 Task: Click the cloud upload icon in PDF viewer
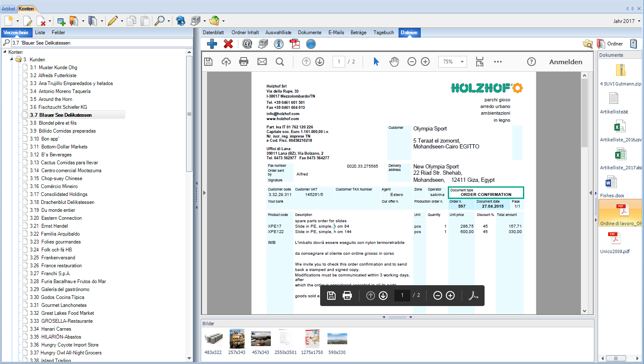click(x=226, y=62)
